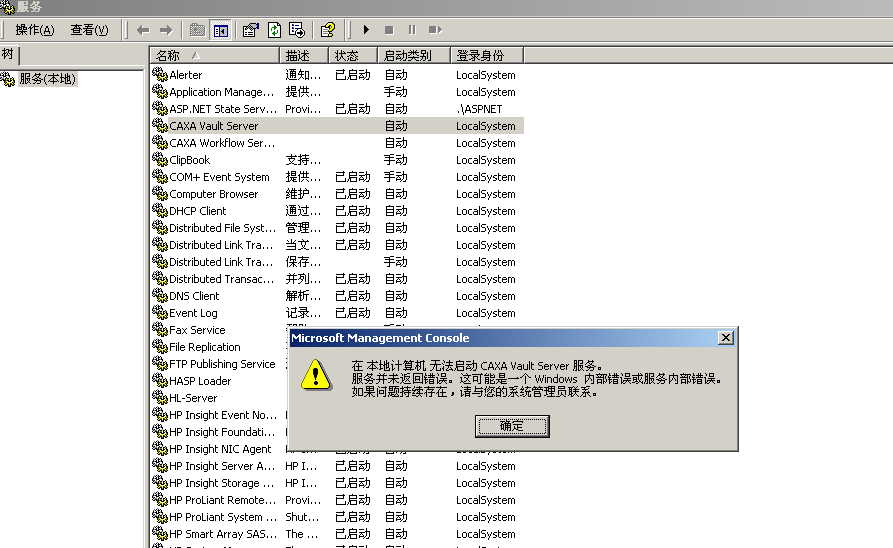
Task: Open the Help toolbar icon
Action: [327, 30]
